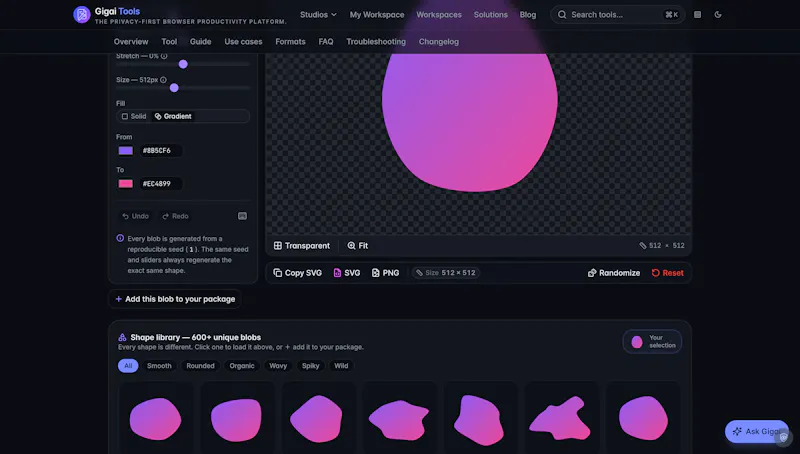
Task: Open the From color swatch picker
Action: pyautogui.click(x=126, y=150)
